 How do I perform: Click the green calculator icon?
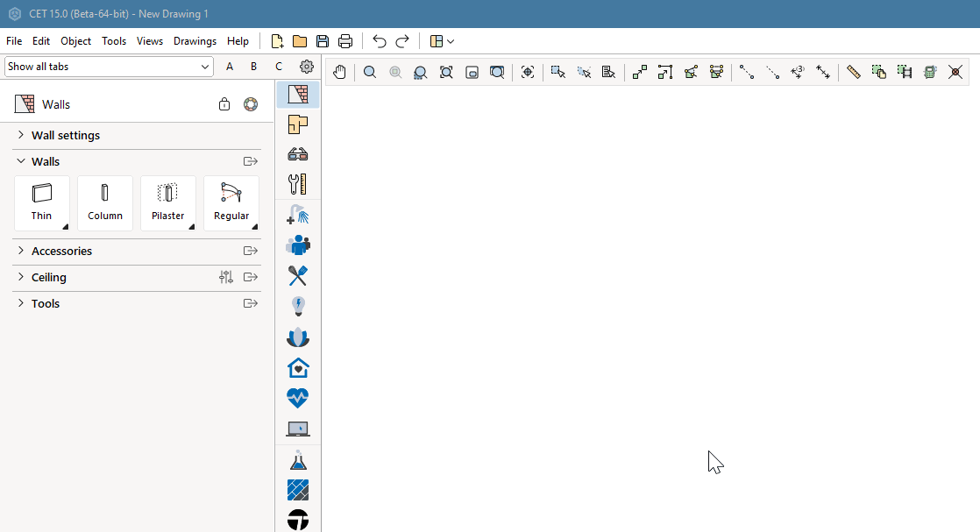[x=930, y=72]
